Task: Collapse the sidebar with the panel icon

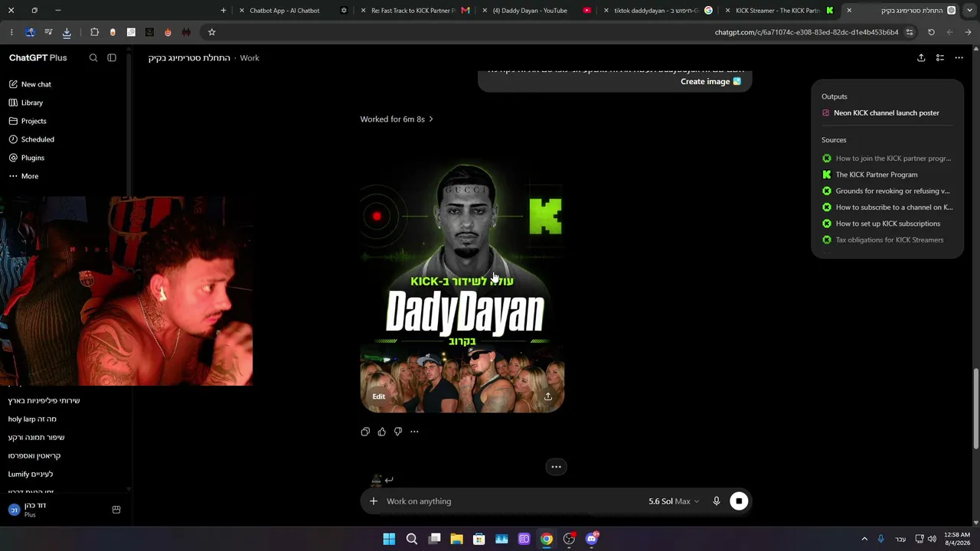Action: tap(112, 58)
